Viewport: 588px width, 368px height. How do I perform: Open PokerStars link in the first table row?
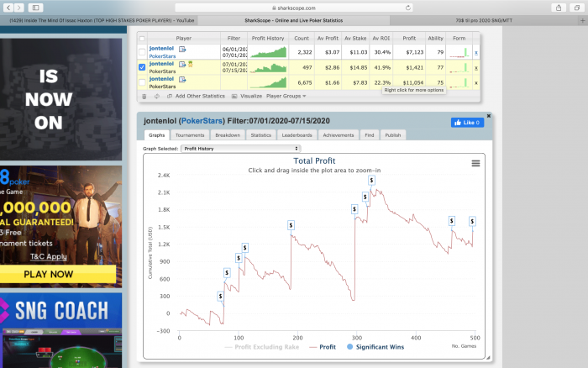(162, 56)
